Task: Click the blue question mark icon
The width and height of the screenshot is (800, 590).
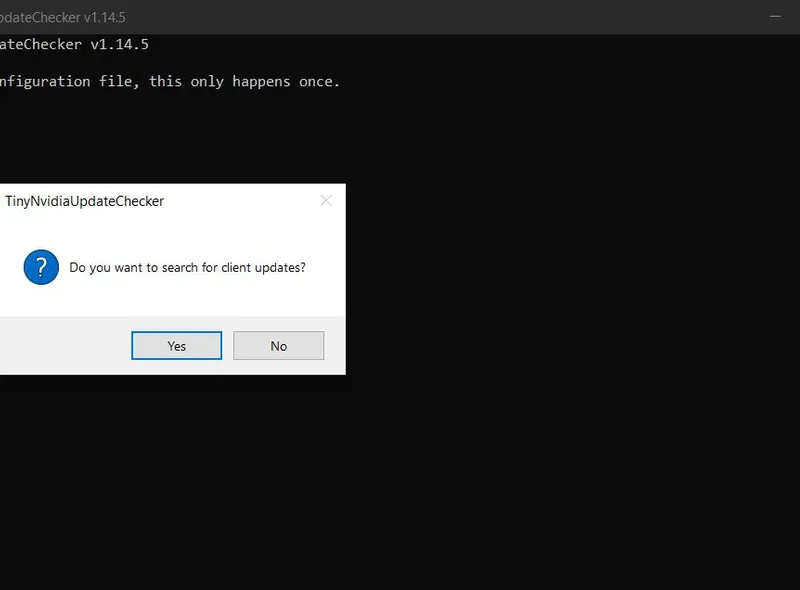Action: click(41, 267)
